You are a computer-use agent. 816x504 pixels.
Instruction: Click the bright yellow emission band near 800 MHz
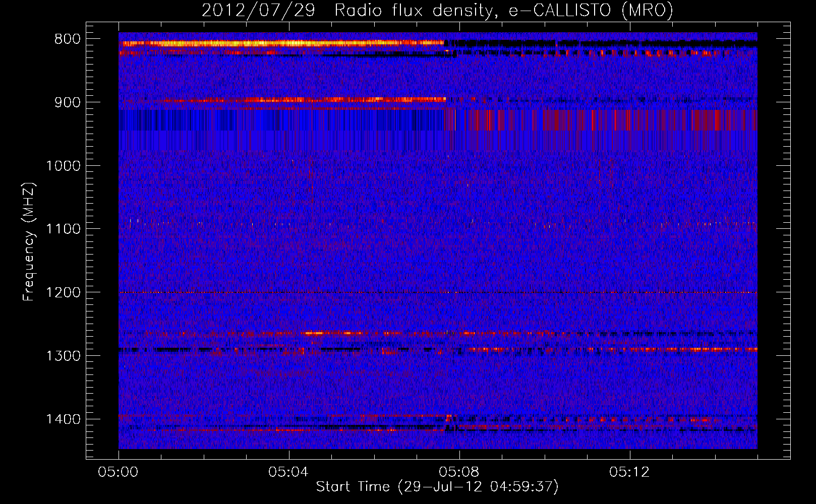point(282,43)
